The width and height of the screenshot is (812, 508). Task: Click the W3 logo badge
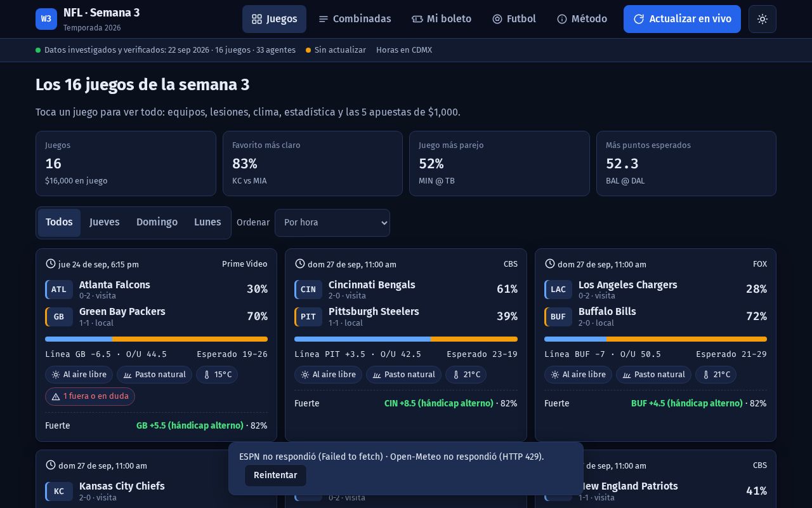coord(46,19)
